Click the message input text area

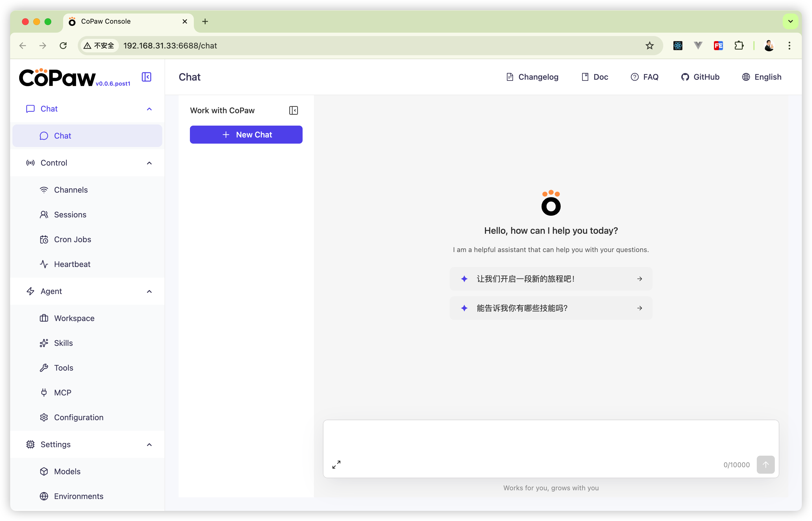pos(550,438)
